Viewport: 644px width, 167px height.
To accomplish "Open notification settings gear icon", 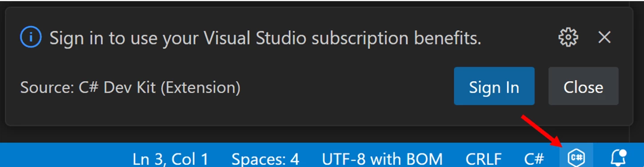I will tap(568, 37).
